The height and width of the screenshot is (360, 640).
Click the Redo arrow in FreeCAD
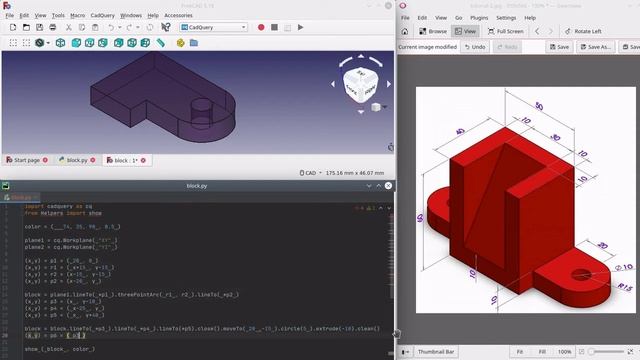point(129,27)
